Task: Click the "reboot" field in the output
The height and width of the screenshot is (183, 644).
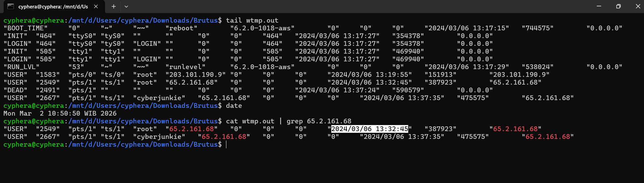Action: (x=181, y=28)
